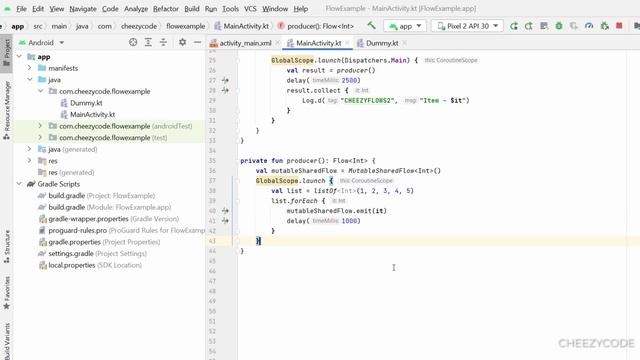Open the File menu
This screenshot has width=640, height=360.
21,9
